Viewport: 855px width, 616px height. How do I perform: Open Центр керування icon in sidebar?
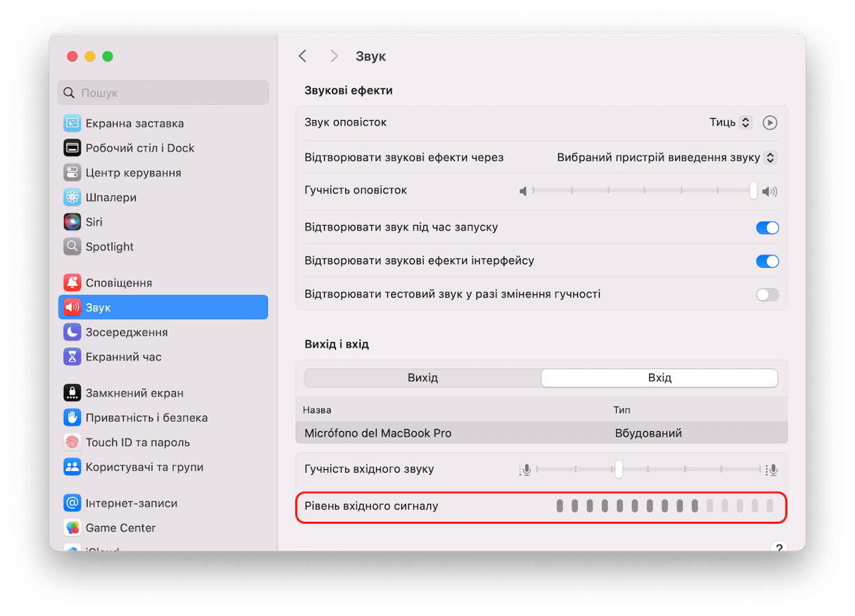point(72,173)
